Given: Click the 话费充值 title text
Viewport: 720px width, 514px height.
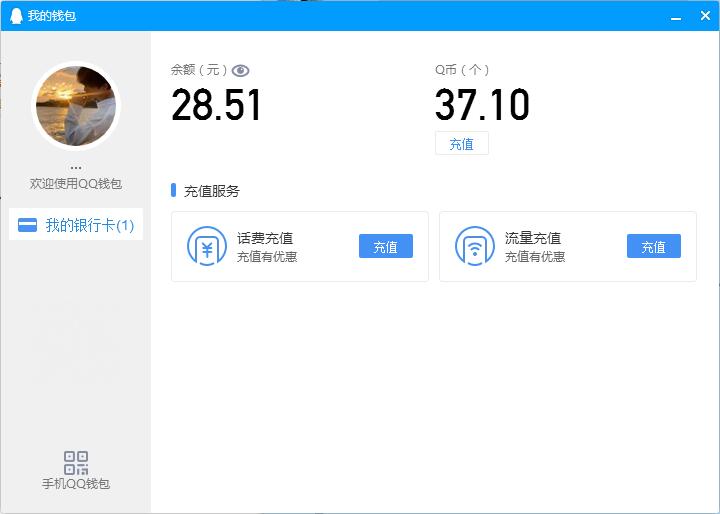Looking at the screenshot, I should [265, 238].
